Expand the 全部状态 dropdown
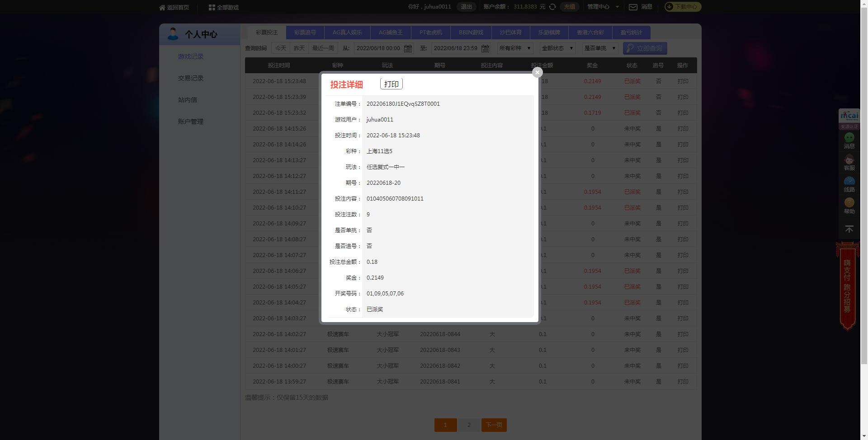This screenshot has height=440, width=868. point(557,48)
